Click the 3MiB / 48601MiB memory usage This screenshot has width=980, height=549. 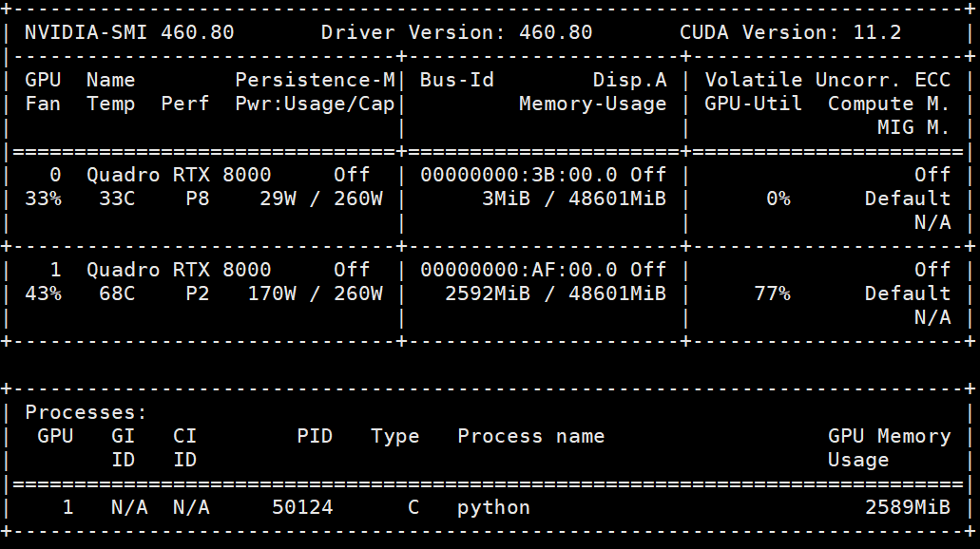click(574, 199)
